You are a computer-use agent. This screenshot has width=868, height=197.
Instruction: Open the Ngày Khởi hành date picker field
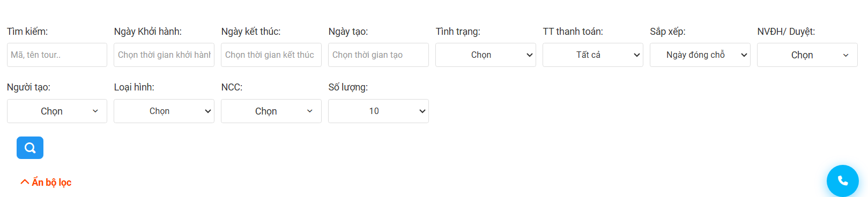click(x=164, y=55)
